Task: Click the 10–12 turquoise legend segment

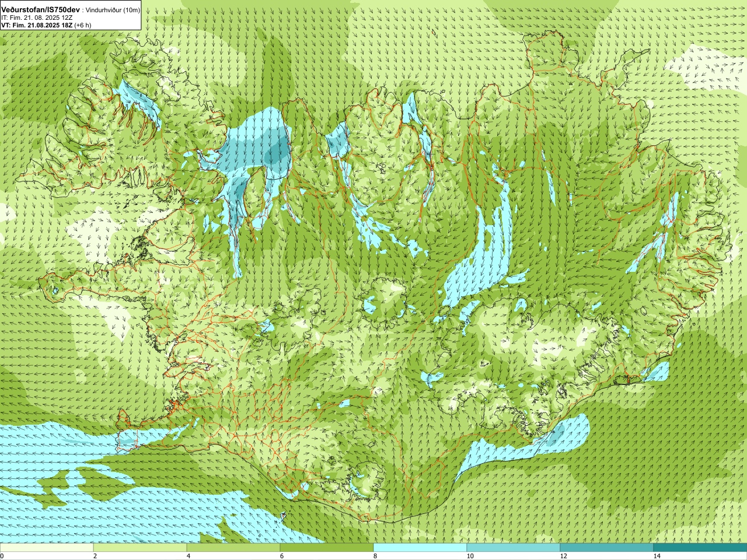Action: (x=514, y=548)
